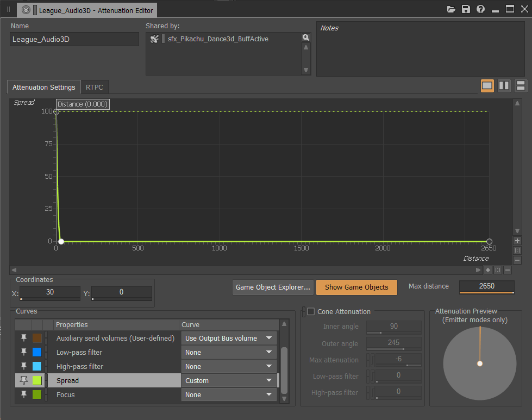
Task: Zoom out horizontally with bottom minus icon
Action: [507, 270]
